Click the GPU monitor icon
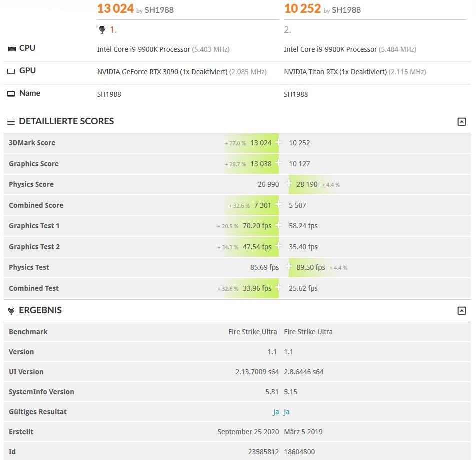Screen dimensions: 476x460 (x=11, y=72)
